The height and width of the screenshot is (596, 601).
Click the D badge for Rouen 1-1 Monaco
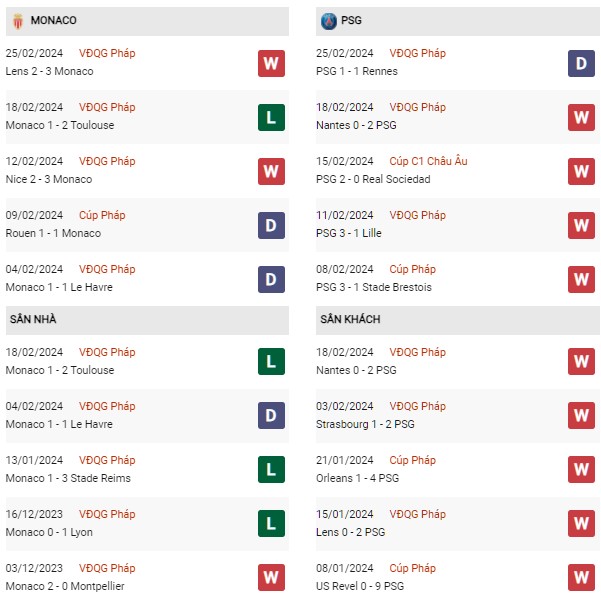[x=271, y=225]
